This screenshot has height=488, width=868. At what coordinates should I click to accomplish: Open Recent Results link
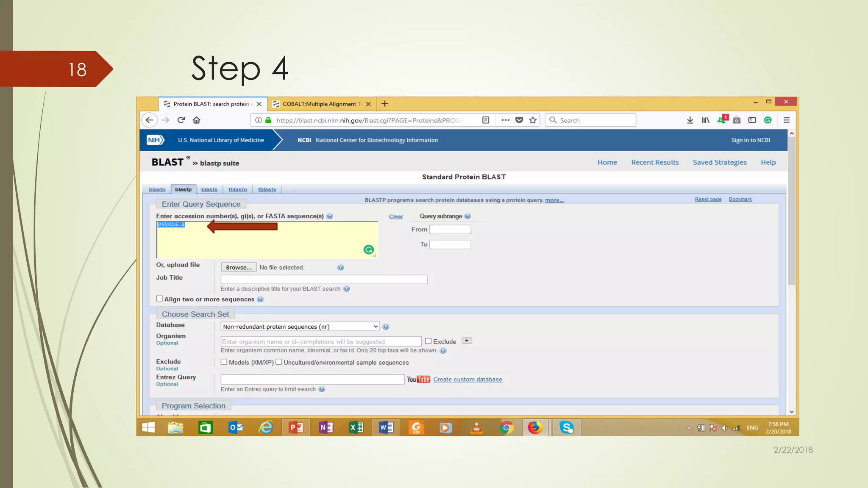[x=655, y=162]
